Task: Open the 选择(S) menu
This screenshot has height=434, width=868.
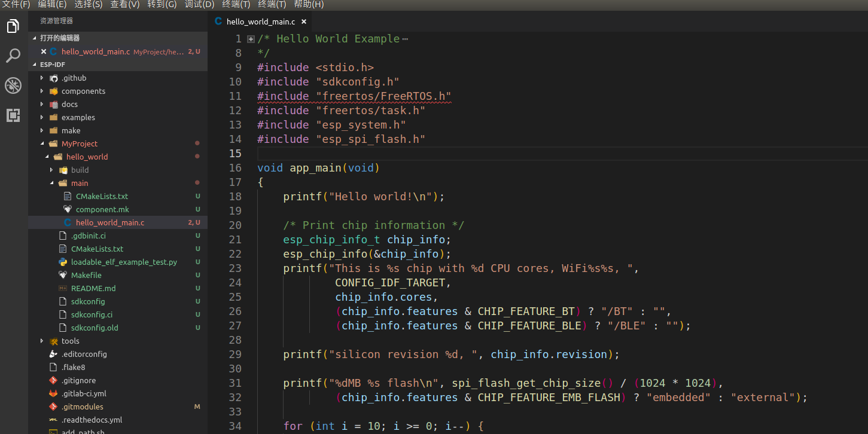Action: point(89,5)
